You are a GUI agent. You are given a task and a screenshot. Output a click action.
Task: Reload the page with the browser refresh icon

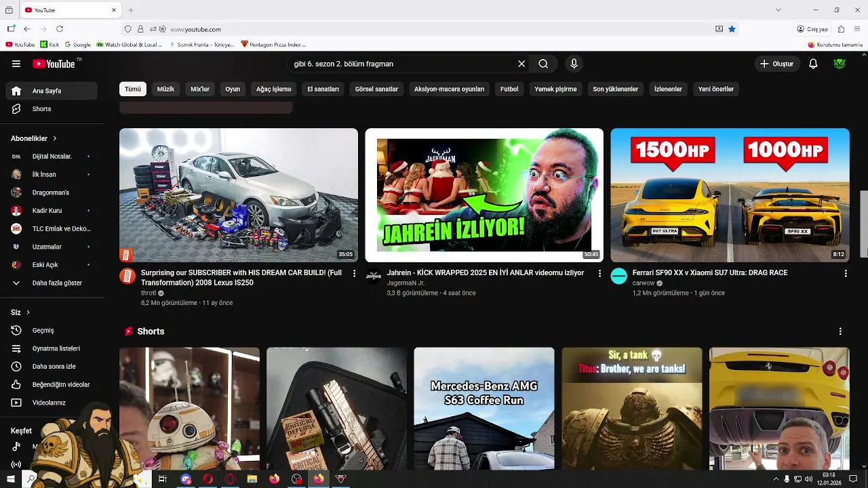[x=60, y=29]
